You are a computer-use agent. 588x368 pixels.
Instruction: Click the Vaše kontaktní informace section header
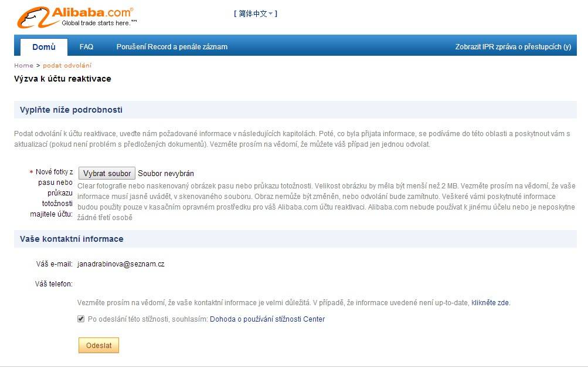point(295,239)
